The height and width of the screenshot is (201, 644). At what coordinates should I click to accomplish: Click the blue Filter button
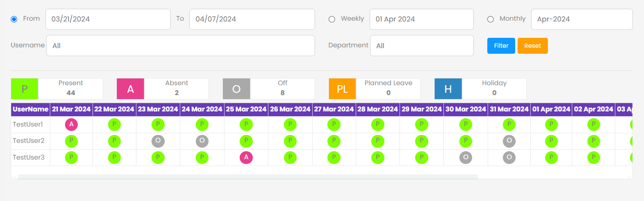(x=501, y=46)
